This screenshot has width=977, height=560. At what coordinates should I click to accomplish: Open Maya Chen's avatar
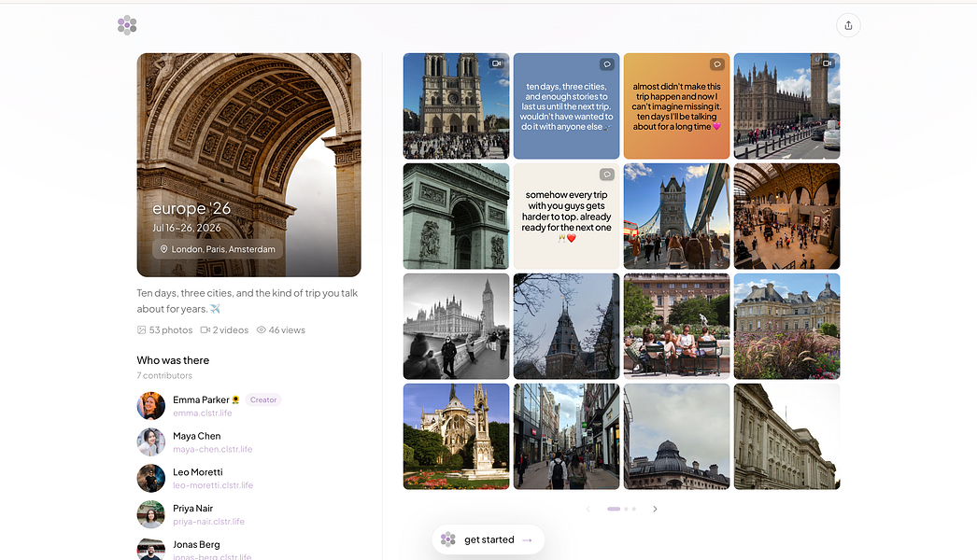tap(150, 442)
